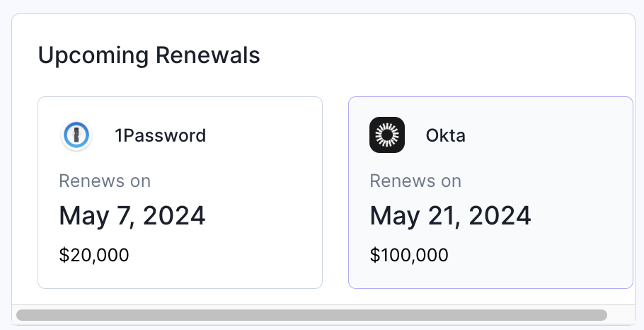Click the gap between the two renewal cards
The width and height of the screenshot is (644, 330).
[335, 193]
